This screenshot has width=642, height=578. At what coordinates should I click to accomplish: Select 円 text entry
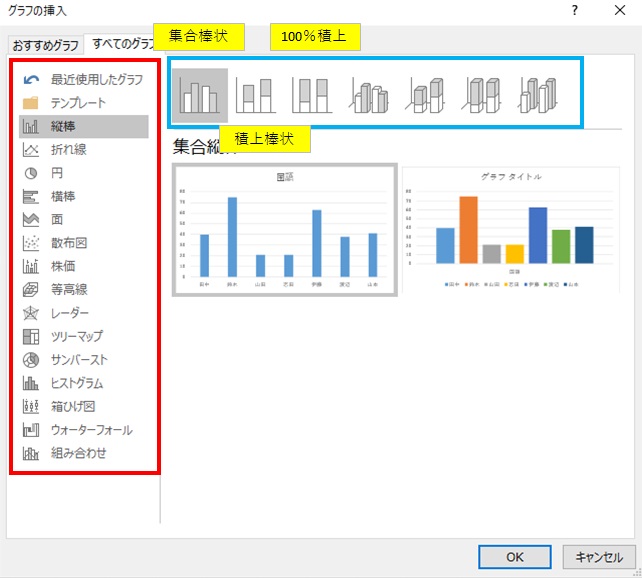pos(57,173)
